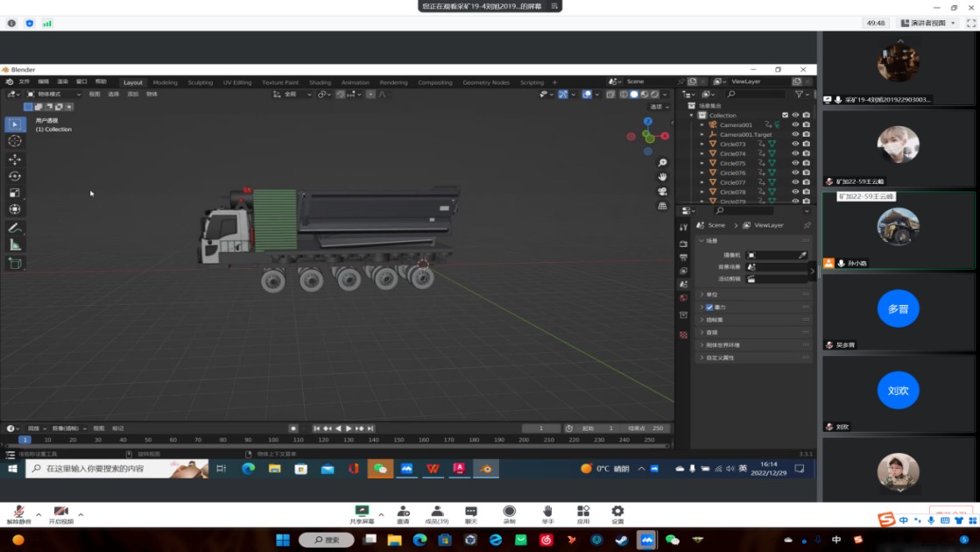Switch to the Modeling workspace tab

(x=165, y=82)
